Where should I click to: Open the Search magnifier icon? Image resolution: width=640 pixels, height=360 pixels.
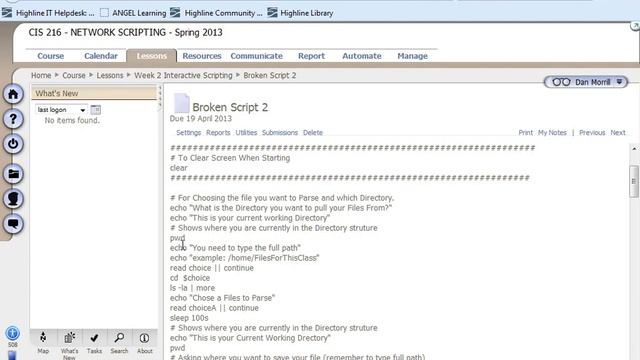click(119, 342)
